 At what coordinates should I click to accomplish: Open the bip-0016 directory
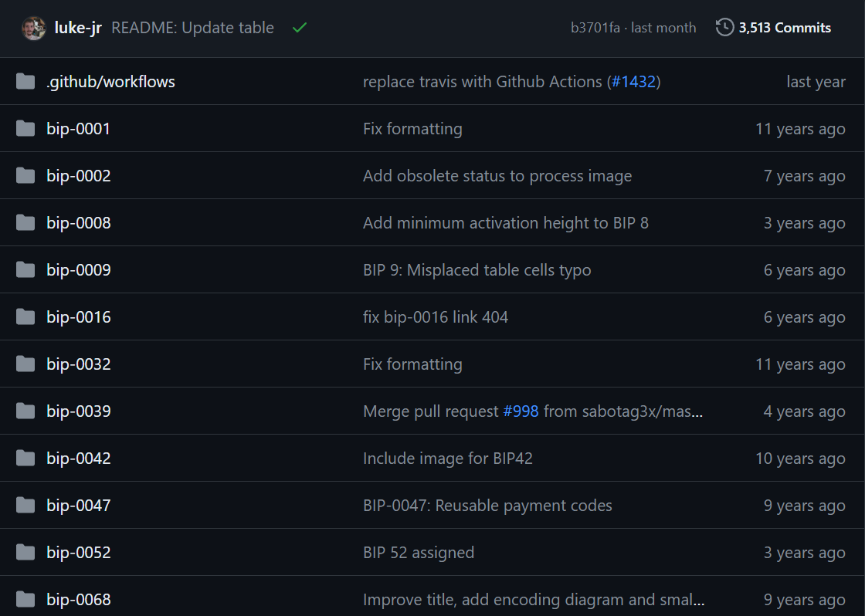(79, 317)
